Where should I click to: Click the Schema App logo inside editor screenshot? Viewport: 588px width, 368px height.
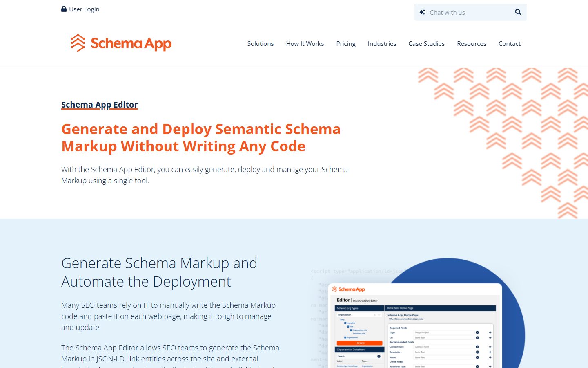point(348,289)
